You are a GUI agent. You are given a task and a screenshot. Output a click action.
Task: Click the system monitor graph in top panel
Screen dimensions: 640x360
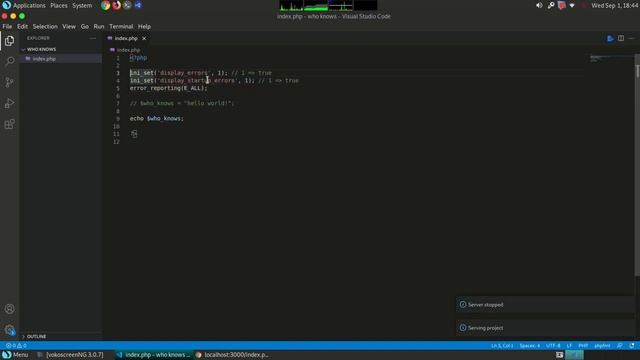coord(328,5)
